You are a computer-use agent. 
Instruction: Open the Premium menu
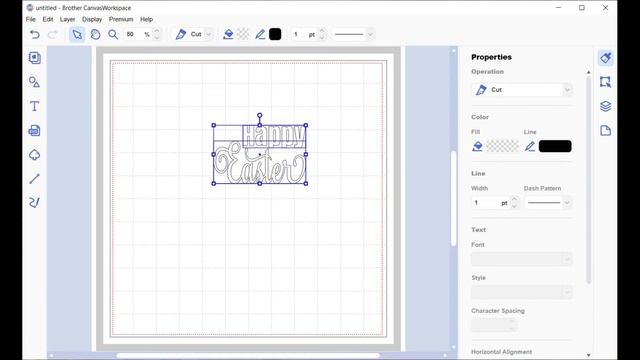pos(121,19)
